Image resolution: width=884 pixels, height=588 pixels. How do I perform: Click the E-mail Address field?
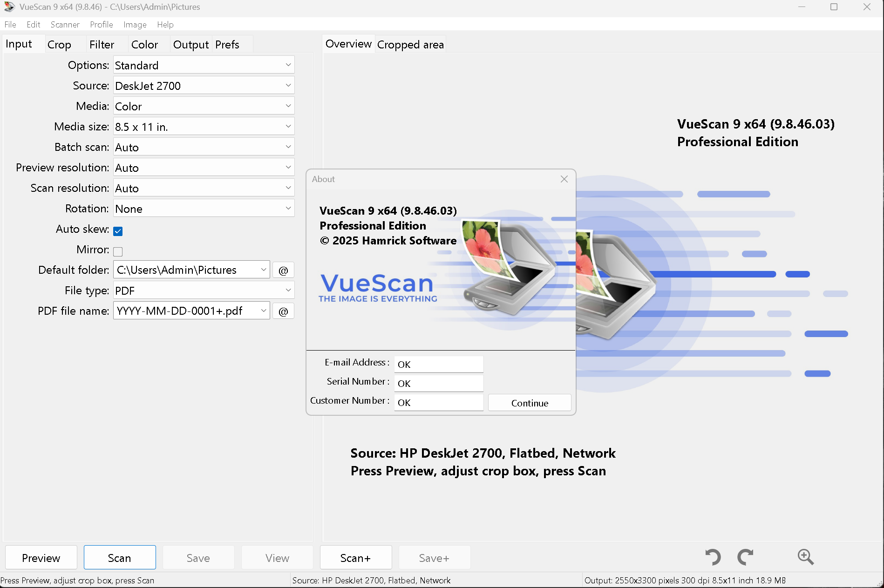pos(439,365)
